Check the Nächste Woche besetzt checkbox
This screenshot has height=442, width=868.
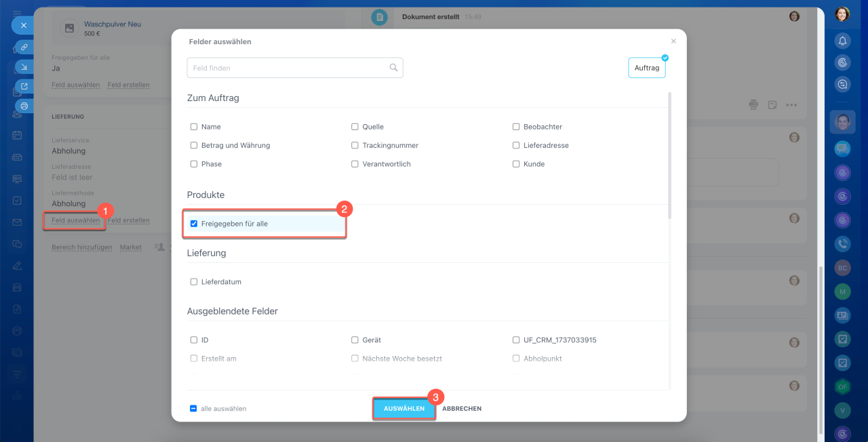coord(355,359)
